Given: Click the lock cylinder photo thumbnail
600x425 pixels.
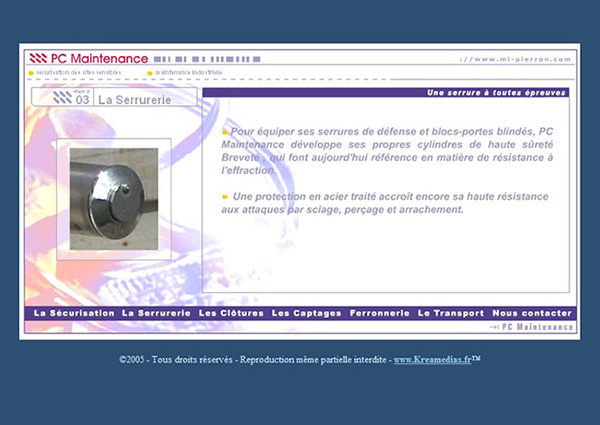Looking at the screenshot, I should pyautogui.click(x=114, y=199).
